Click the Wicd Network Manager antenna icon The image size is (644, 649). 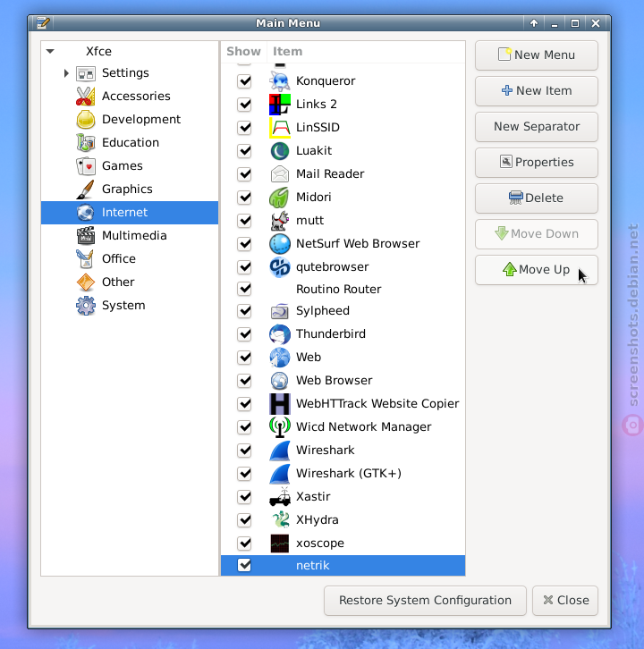coord(280,426)
